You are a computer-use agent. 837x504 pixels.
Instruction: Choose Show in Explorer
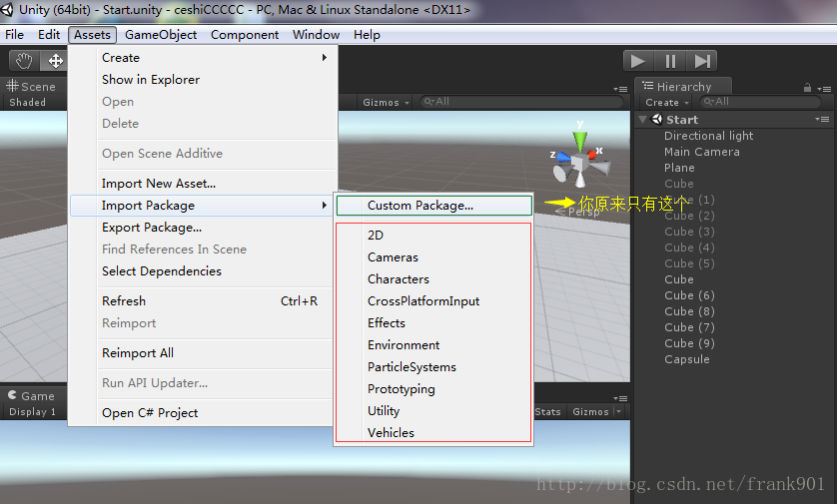[x=203, y=80]
